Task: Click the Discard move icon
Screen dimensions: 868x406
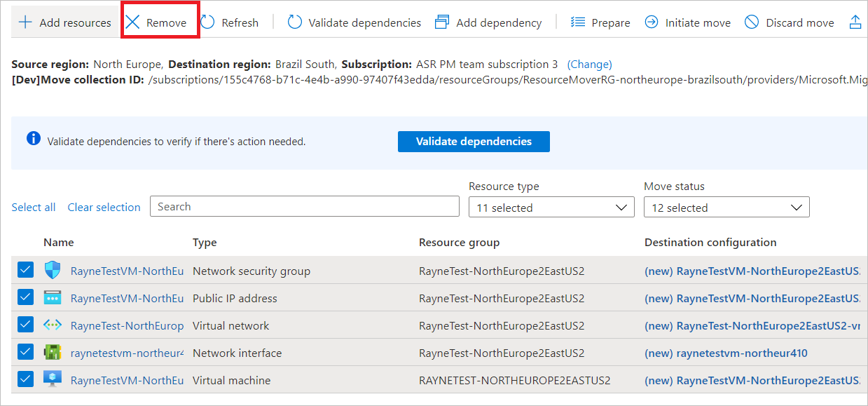Action: tap(752, 22)
